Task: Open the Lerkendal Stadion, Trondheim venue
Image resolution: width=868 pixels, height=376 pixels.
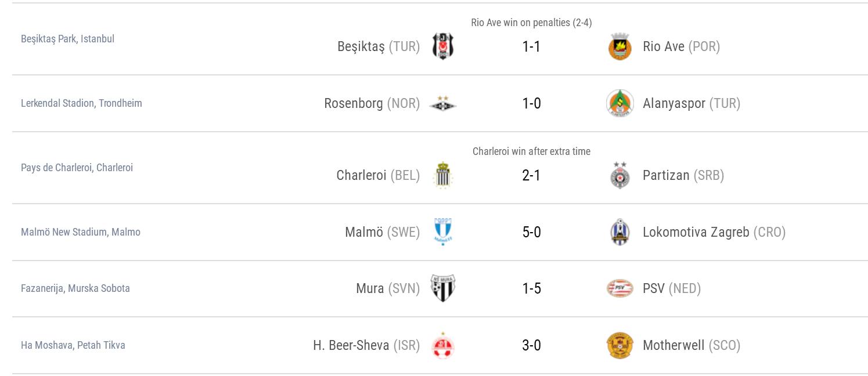Action: [81, 103]
